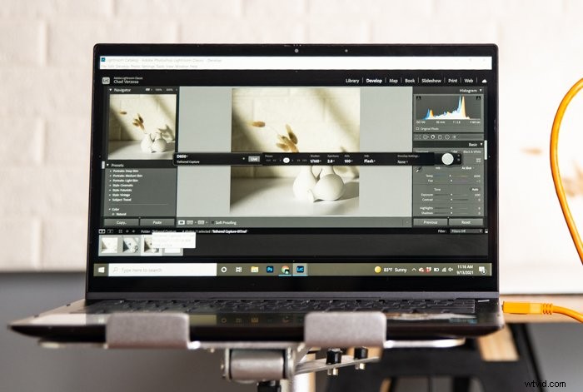Screen dimensions: 583x392
Task: Open grid view icon in filmstrip bar
Action: [x=120, y=231]
